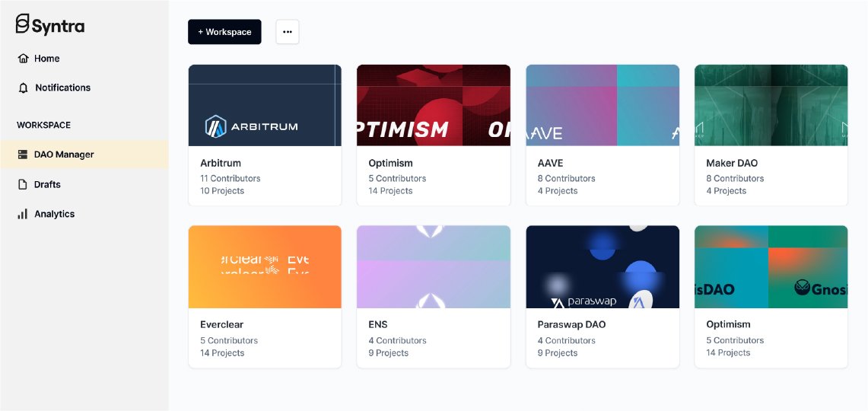Create a new workspace with + Workspace

[224, 31]
